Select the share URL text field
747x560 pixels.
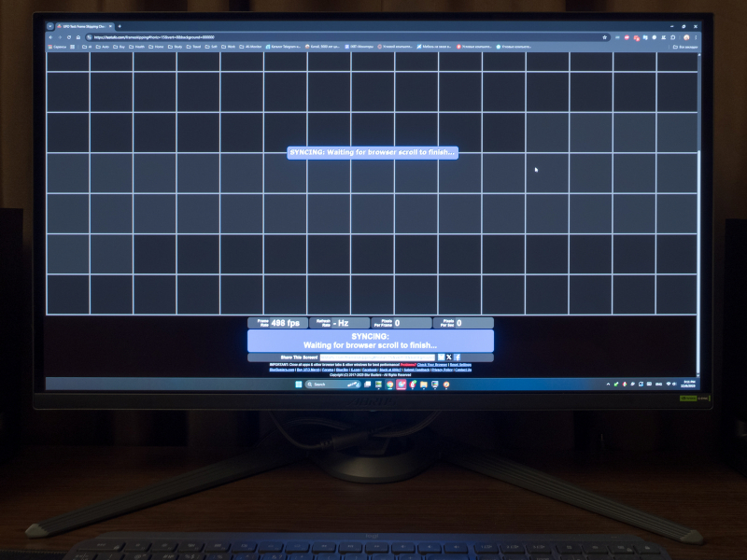click(377, 357)
